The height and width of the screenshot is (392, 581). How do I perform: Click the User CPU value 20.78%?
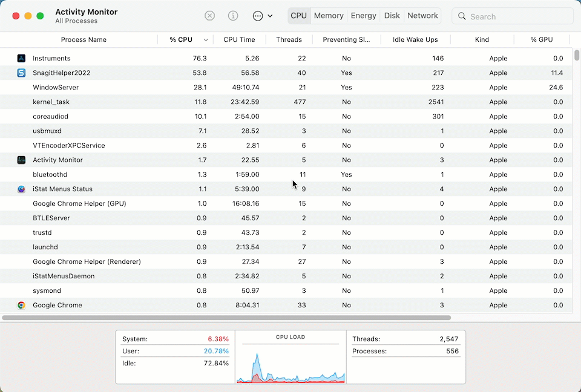tap(217, 351)
